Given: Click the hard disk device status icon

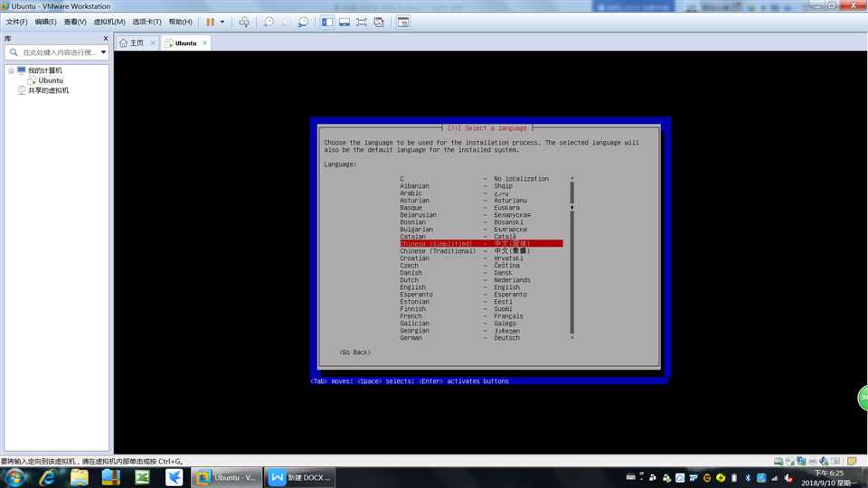Looking at the screenshot, I should click(x=778, y=461).
